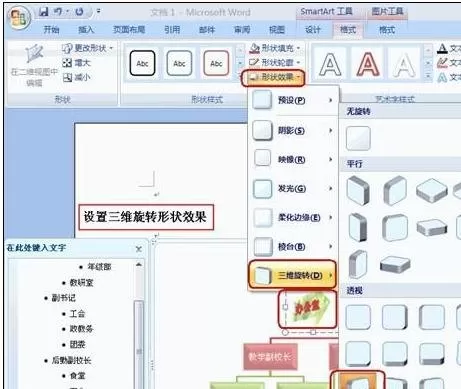Open 更改形状 dropdown
Screen dimensions: 461x389
pos(88,48)
